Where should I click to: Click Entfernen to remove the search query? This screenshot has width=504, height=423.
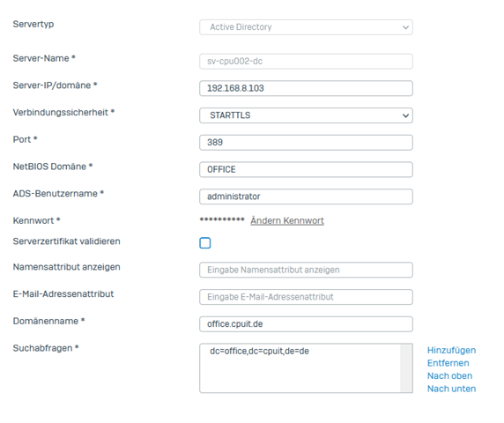pos(448,363)
